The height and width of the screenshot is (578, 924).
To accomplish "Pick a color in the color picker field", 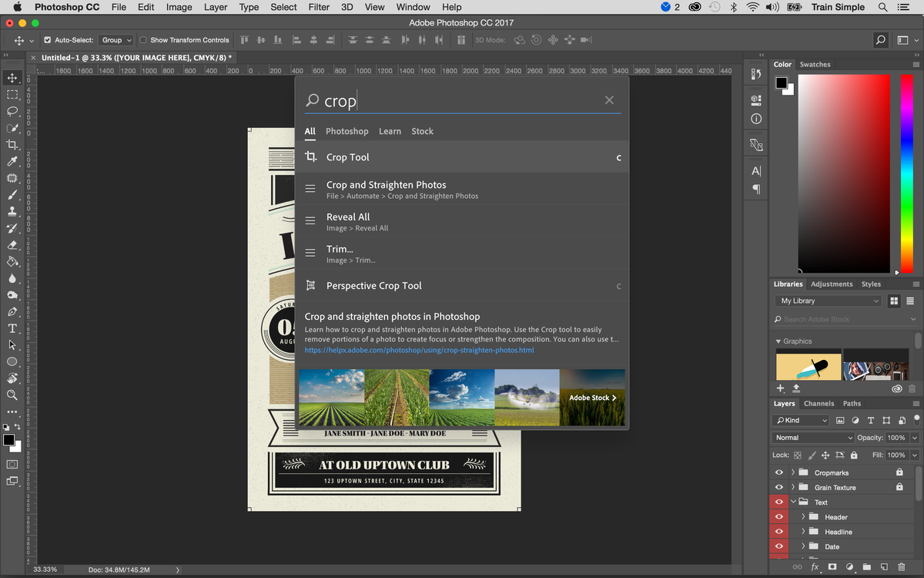I will 843,173.
